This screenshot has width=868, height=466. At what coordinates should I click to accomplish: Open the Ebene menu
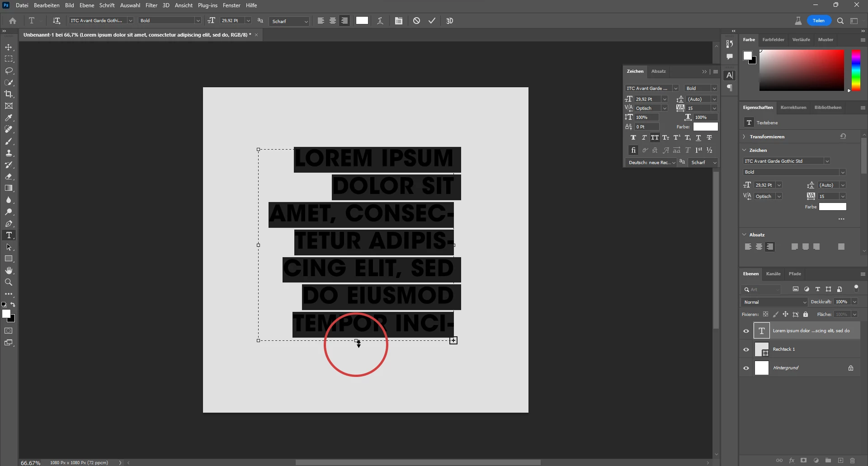[x=87, y=5]
